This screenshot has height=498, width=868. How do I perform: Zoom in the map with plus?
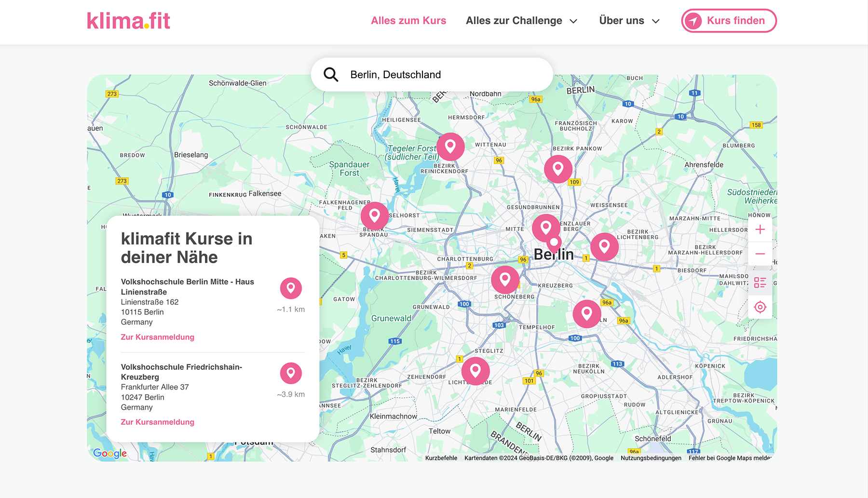(x=760, y=229)
